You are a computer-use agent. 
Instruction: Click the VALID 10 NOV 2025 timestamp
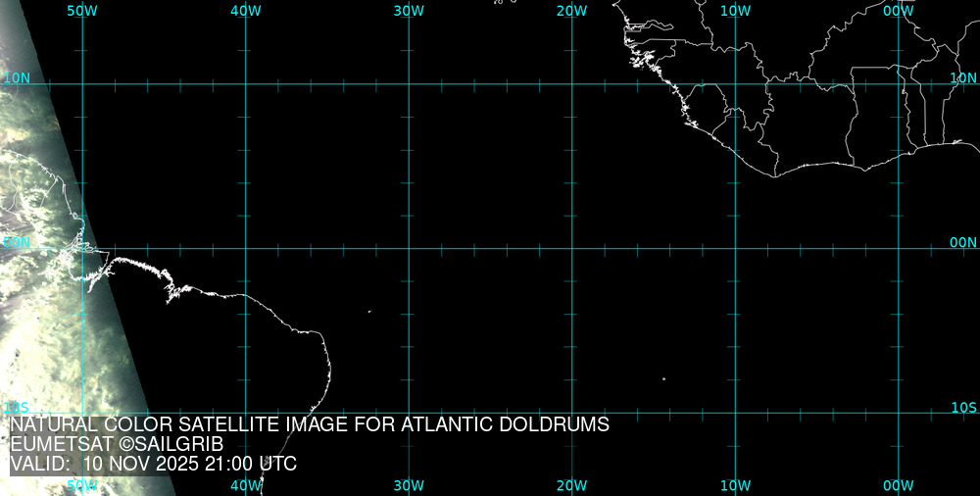click(x=154, y=464)
